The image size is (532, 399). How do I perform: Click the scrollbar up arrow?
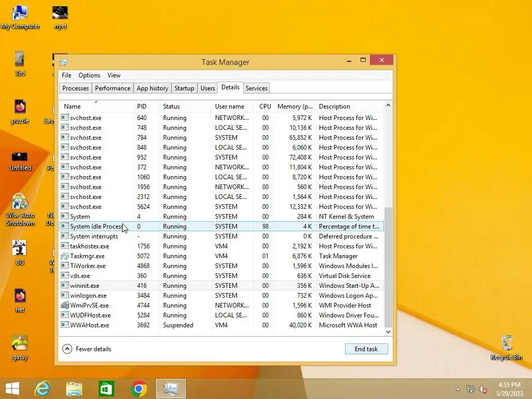point(388,105)
